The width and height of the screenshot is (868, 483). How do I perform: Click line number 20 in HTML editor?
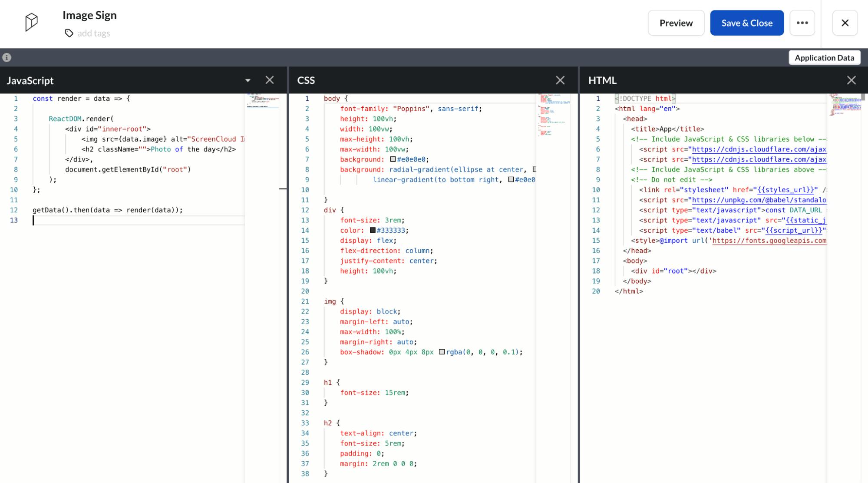pyautogui.click(x=596, y=291)
